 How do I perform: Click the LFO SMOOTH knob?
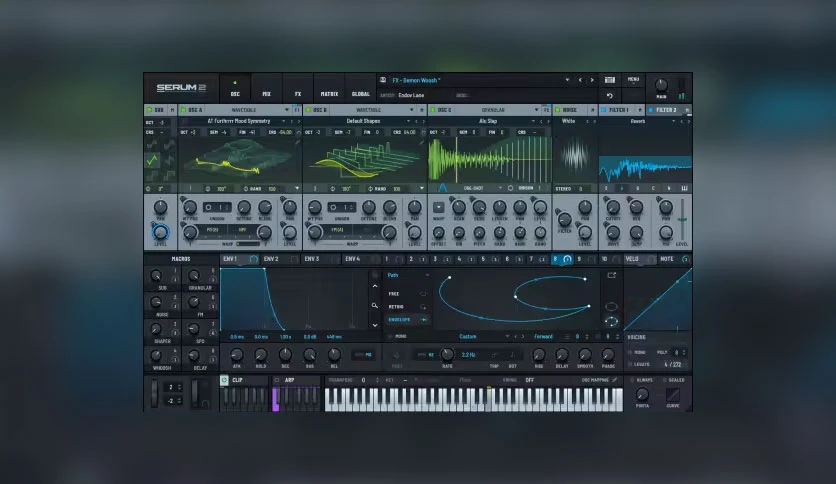585,354
